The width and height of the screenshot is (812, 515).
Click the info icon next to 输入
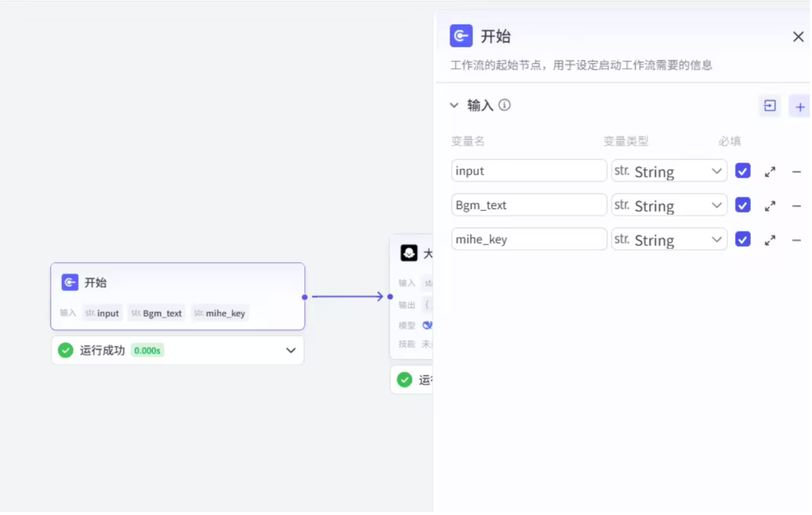click(x=504, y=105)
